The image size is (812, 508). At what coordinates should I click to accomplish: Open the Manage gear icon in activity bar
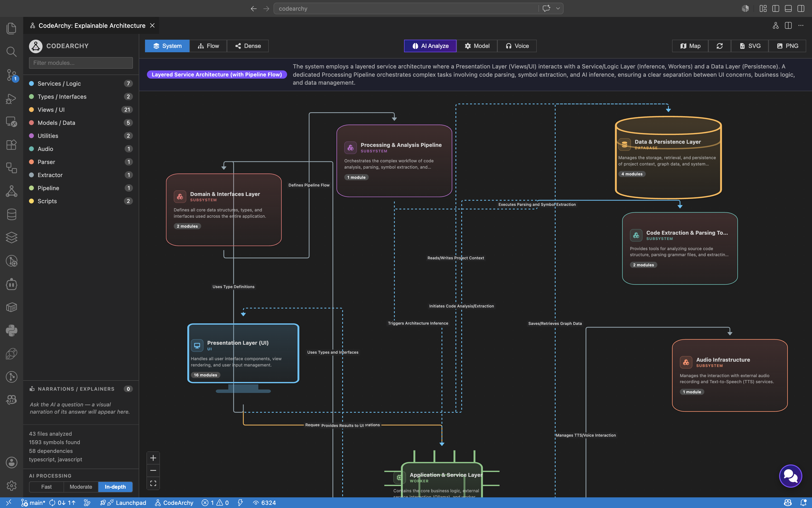pos(11,486)
